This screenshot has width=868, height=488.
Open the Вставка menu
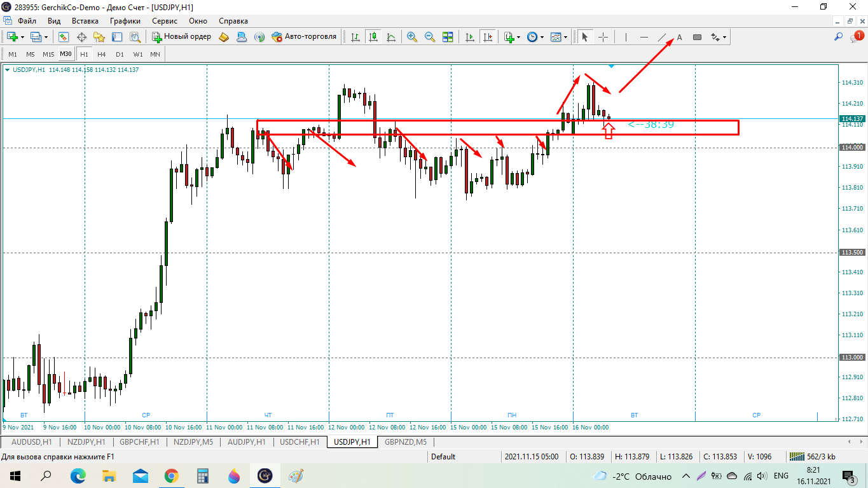(x=85, y=21)
